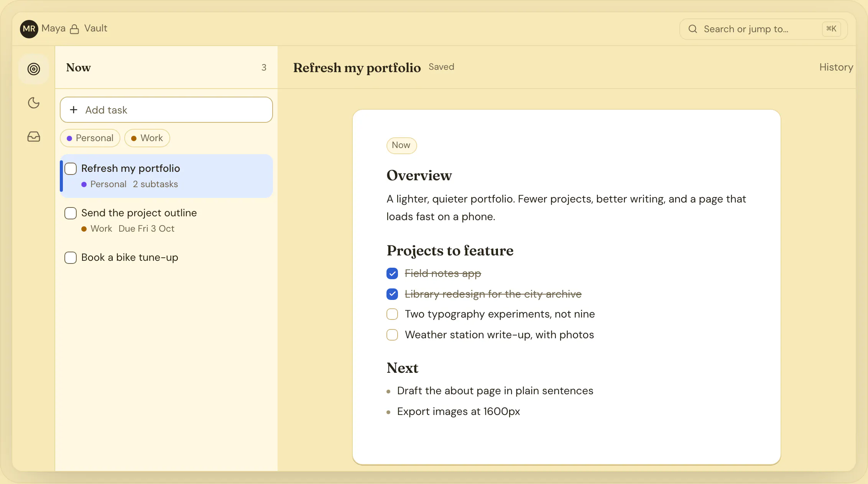
Task: Check off Refresh my portfolio task
Action: tap(71, 169)
